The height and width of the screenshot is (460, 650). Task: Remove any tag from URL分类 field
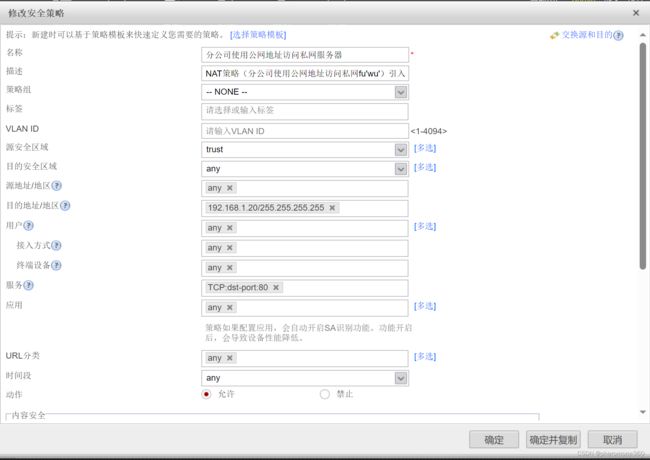point(230,358)
